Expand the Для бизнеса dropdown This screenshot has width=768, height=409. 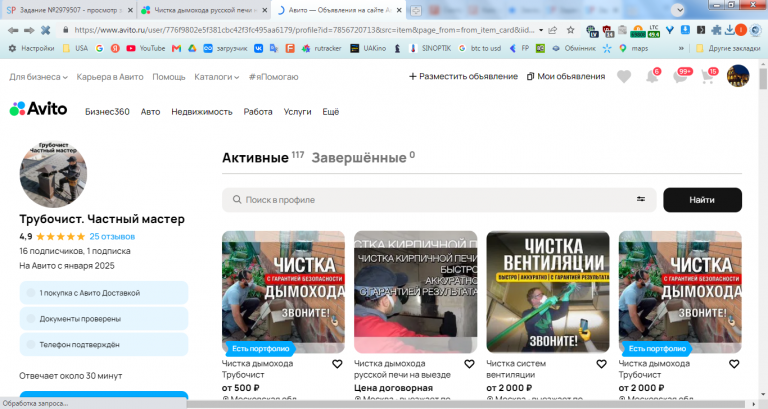38,77
